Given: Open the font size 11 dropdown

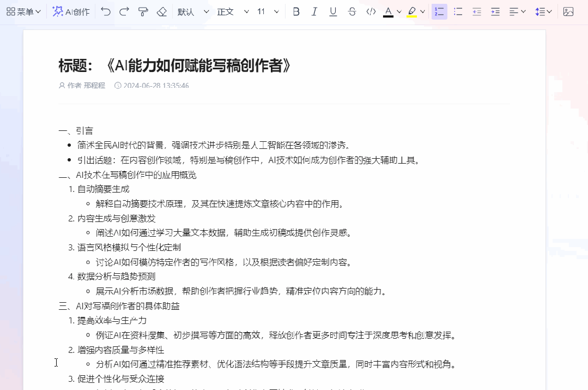Looking at the screenshot, I should pyautogui.click(x=268, y=11).
